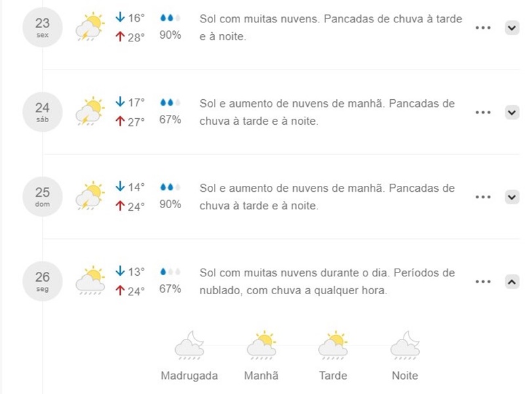The image size is (532, 394).
Task: Select the Noite weather icon
Action: [405, 345]
